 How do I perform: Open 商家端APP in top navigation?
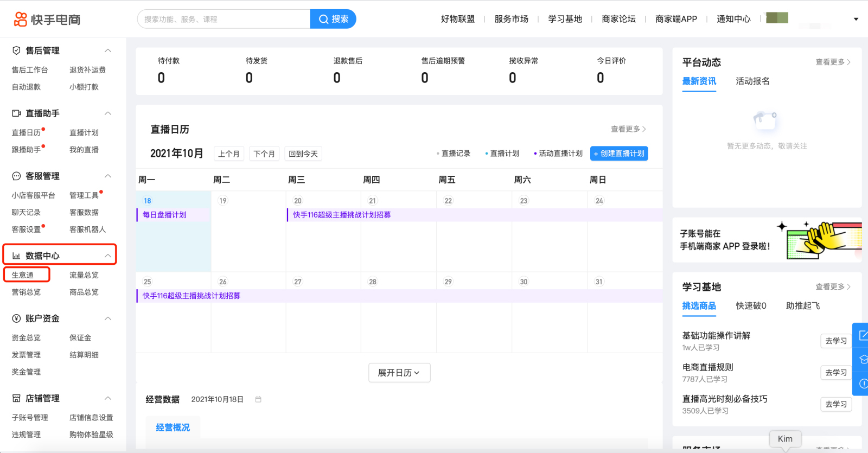(x=676, y=19)
